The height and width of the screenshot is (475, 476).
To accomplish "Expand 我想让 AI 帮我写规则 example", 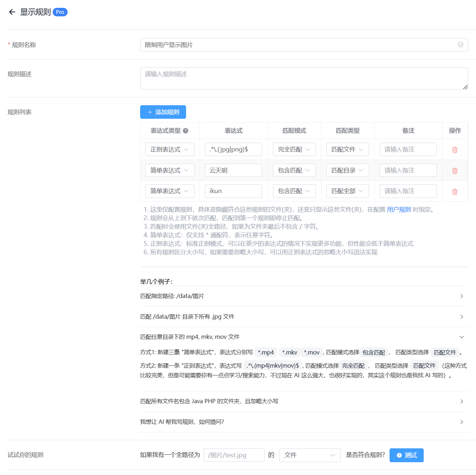I will 304,422.
